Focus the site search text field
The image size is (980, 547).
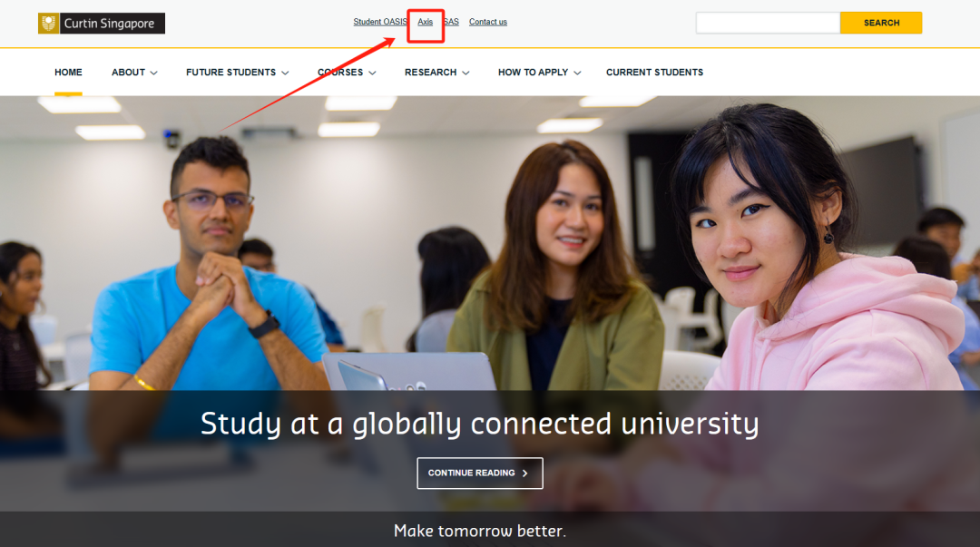[768, 23]
